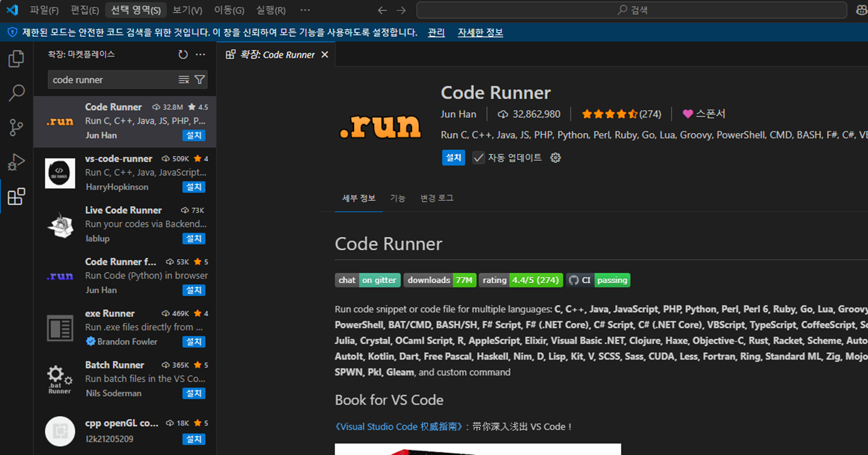Screen dimensions: 868x455
Task: Install the vs-code-runner extension
Action: tap(194, 187)
